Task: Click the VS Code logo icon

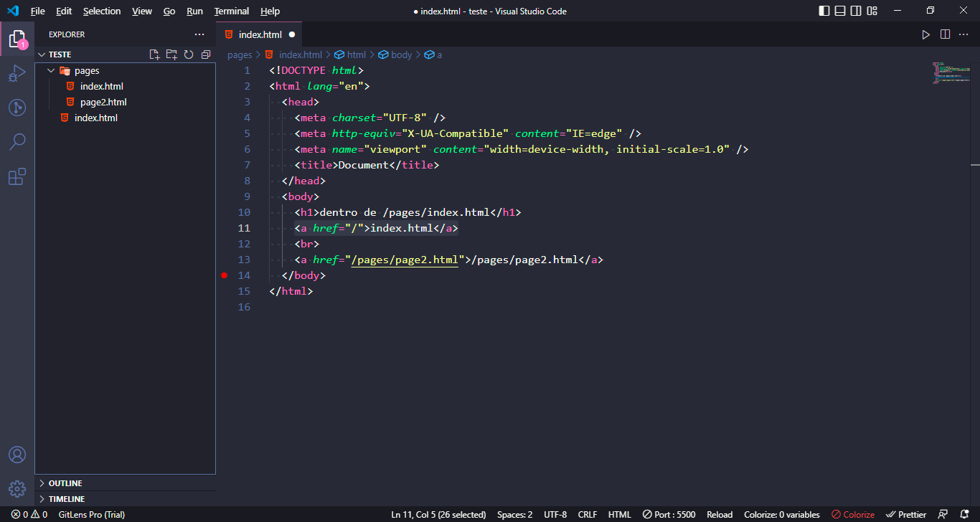Action: click(12, 11)
